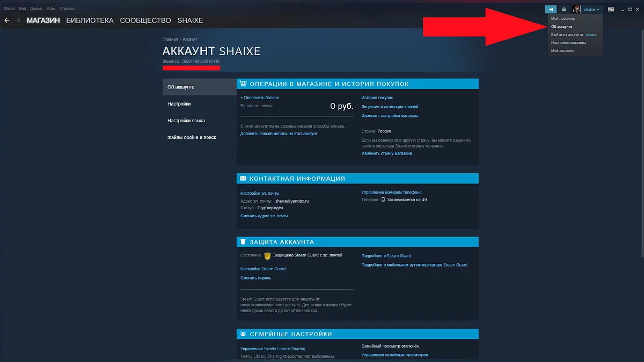Open Подробнее о Steam Guard link
The width and height of the screenshot is (644, 362).
[x=386, y=256]
